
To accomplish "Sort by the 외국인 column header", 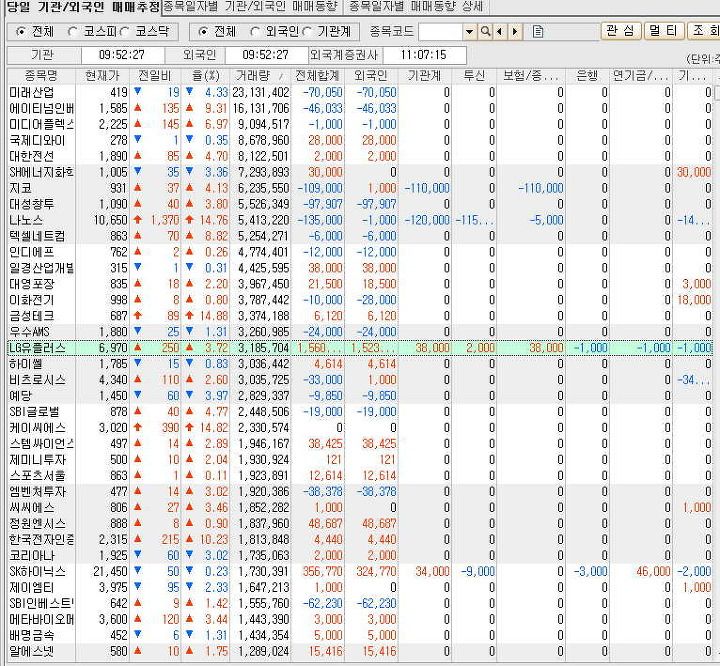I will [x=371, y=76].
